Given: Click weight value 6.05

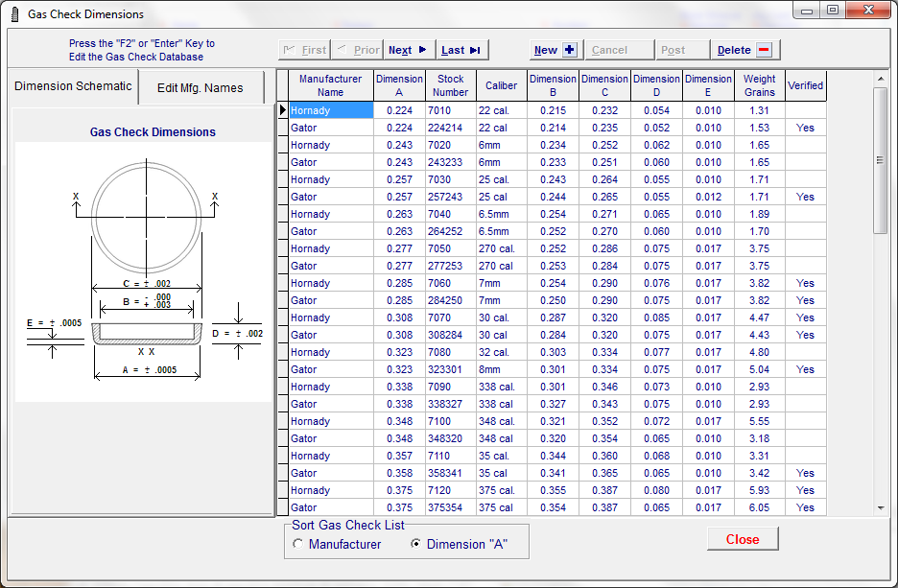Looking at the screenshot, I should click(x=760, y=507).
